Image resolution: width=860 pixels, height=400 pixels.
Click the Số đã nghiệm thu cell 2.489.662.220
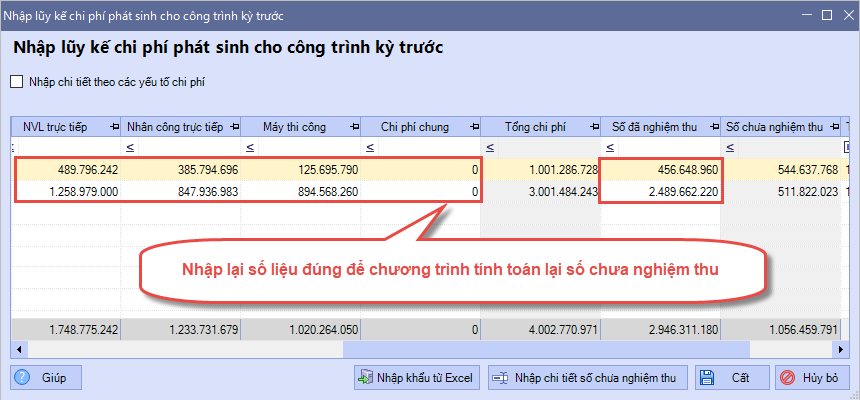[x=660, y=191]
